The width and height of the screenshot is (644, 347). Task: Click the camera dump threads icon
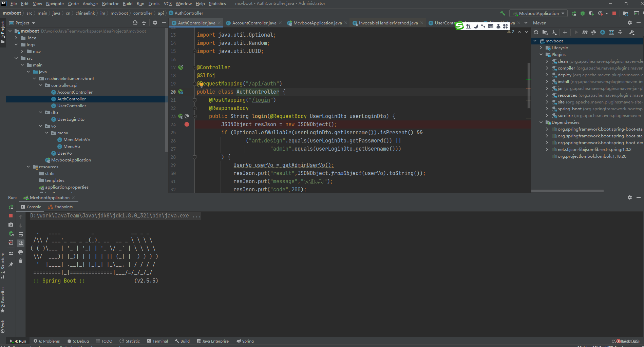click(x=11, y=225)
